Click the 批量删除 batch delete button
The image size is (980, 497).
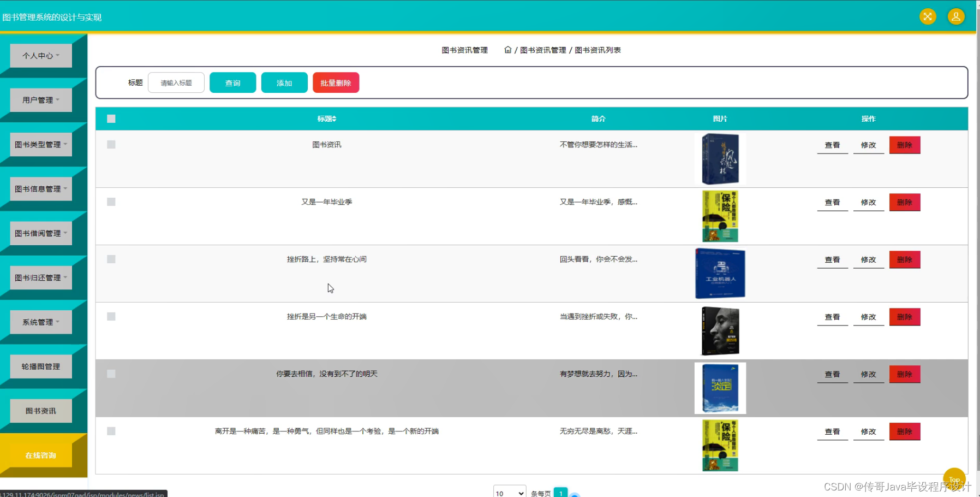(336, 82)
